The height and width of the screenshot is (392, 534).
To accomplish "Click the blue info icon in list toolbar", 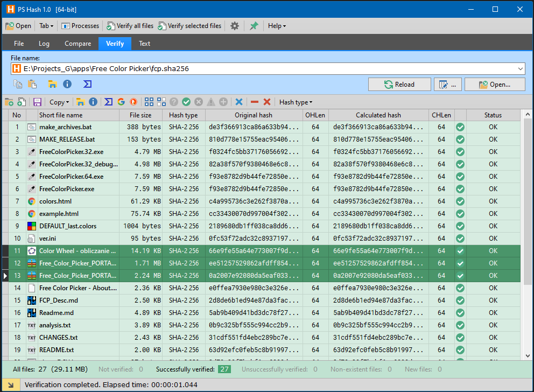I will tap(93, 102).
